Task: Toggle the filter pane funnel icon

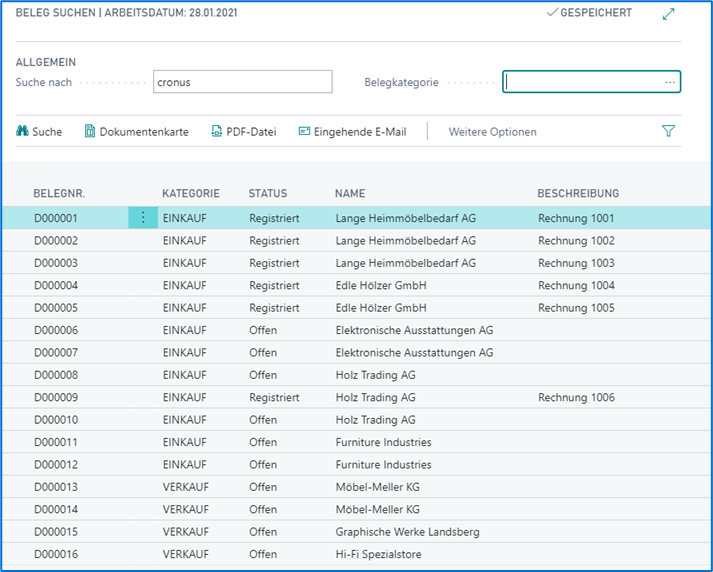Action: (668, 131)
